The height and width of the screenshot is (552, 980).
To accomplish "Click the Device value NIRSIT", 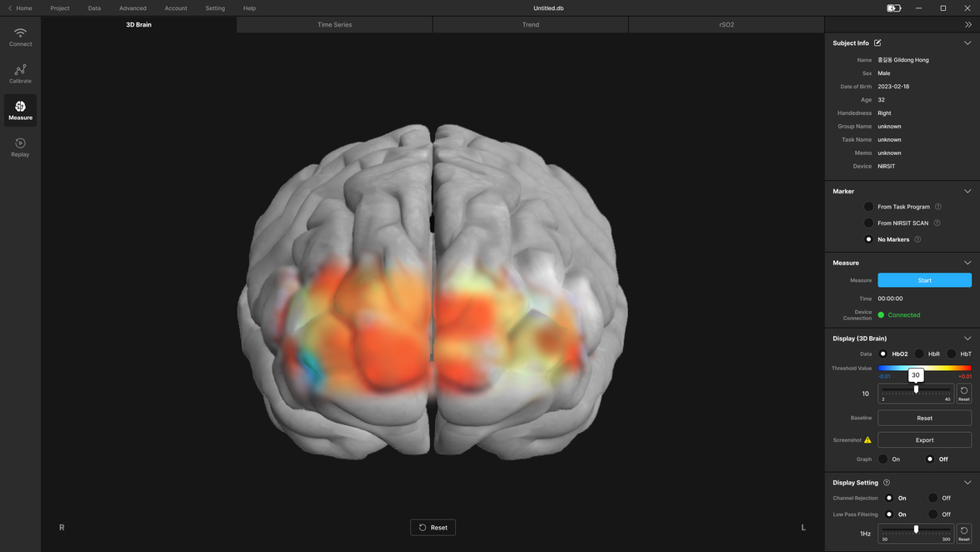I will (887, 166).
